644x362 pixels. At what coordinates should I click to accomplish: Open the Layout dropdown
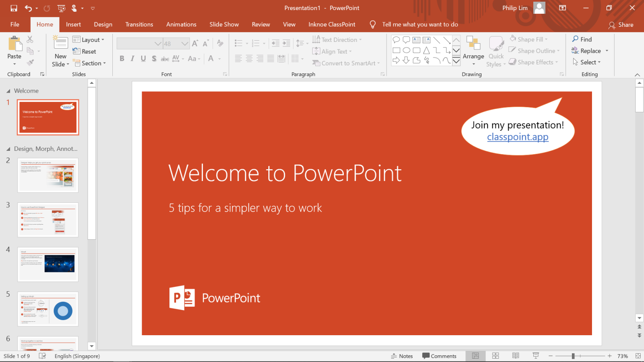coord(88,40)
